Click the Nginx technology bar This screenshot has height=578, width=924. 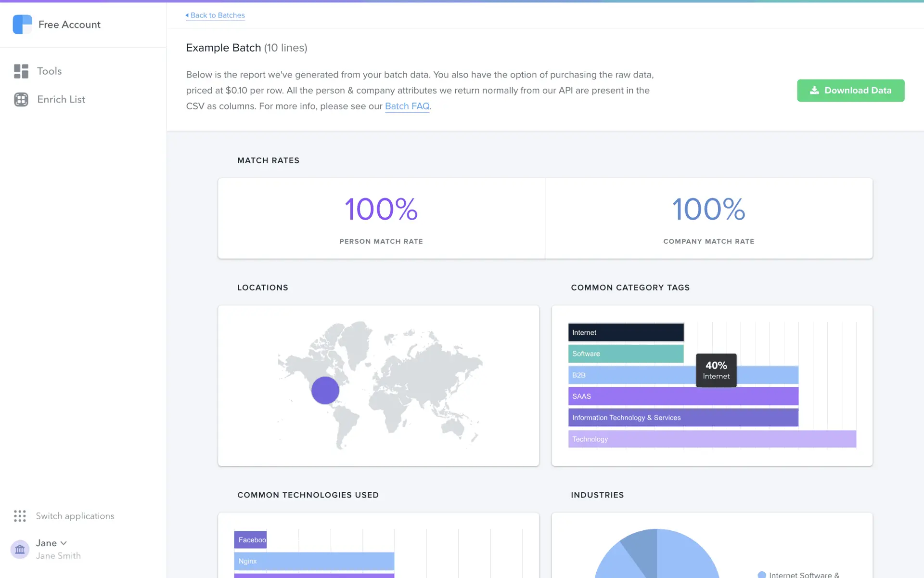314,561
